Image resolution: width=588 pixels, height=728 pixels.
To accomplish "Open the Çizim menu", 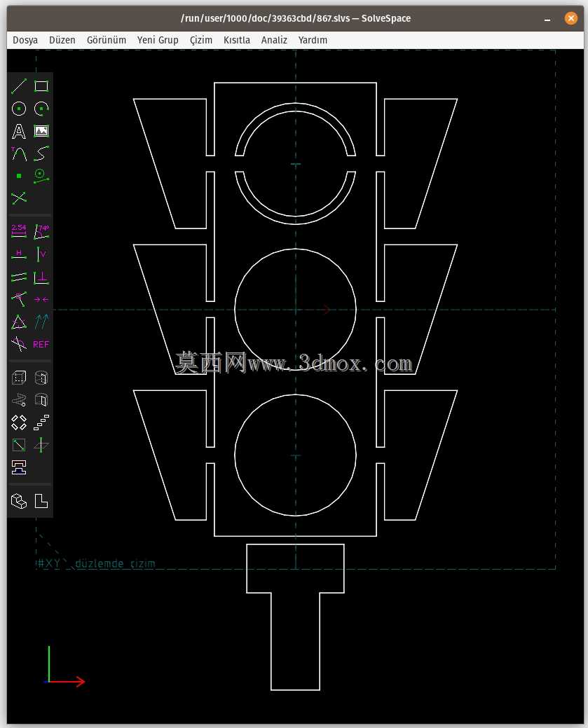I will 201,40.
